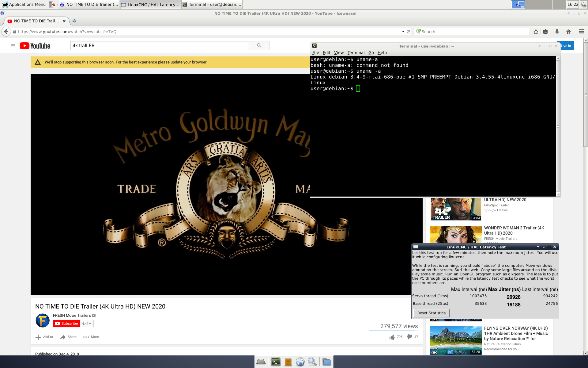
Task: Click the YouTube search magnifier button
Action: tap(259, 45)
